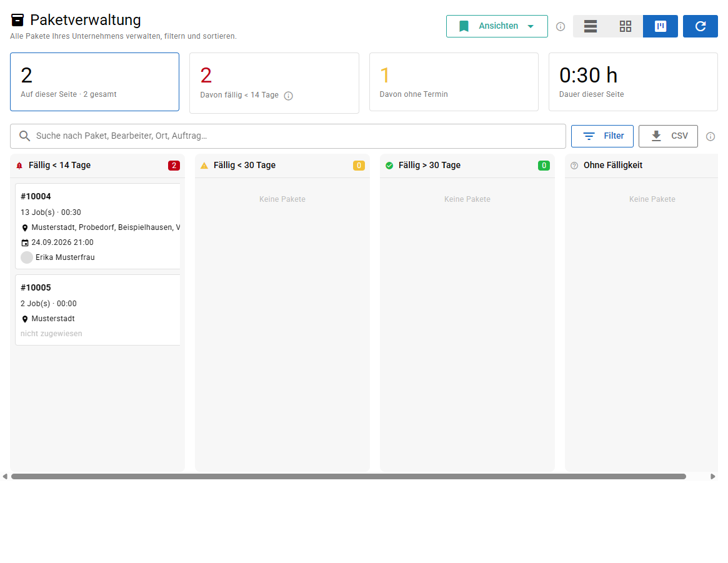Click the search magnifier icon

pos(24,136)
